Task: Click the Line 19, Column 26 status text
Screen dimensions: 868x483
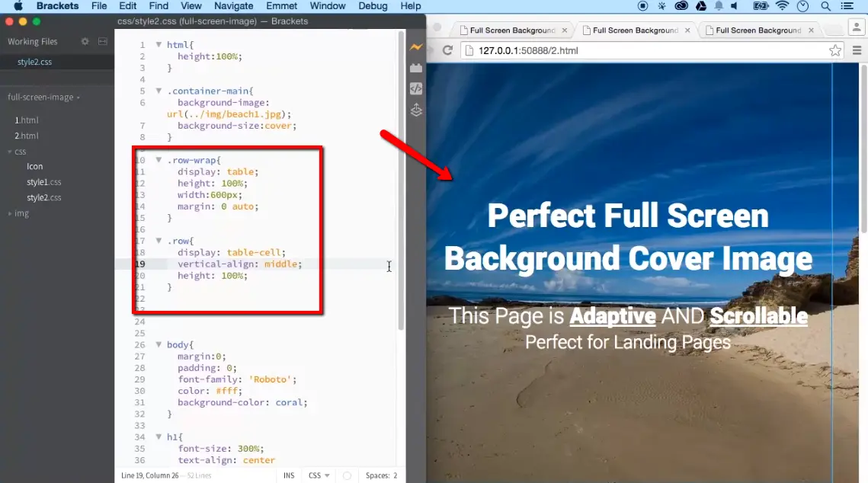Action: (x=149, y=475)
